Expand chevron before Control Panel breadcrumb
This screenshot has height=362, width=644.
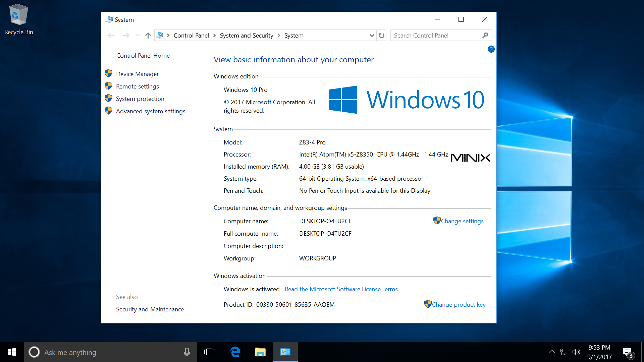(168, 35)
